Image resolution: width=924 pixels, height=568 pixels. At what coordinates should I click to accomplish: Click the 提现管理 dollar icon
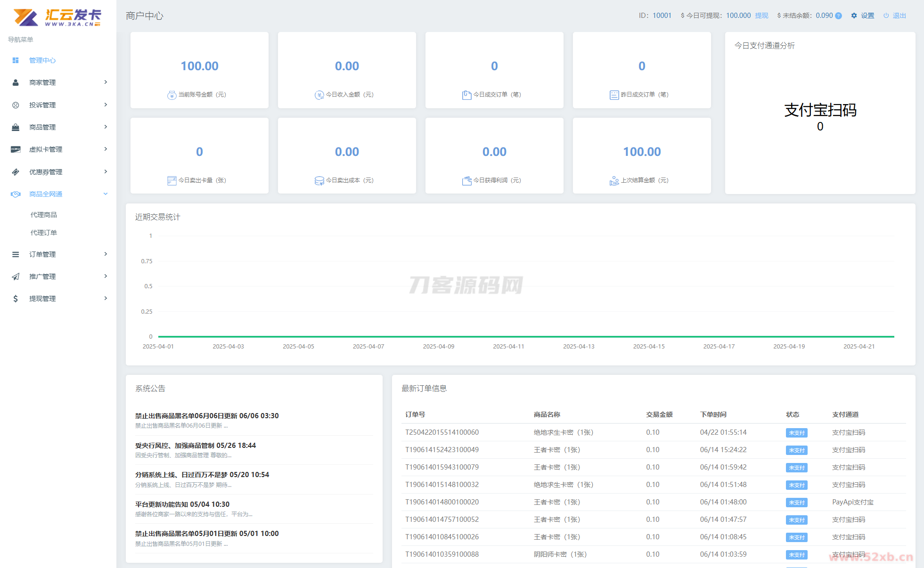pos(16,299)
